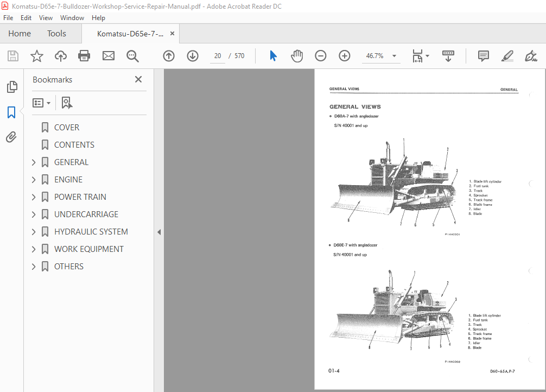Switch to the Tools tab
546x392 pixels.
[x=57, y=34]
